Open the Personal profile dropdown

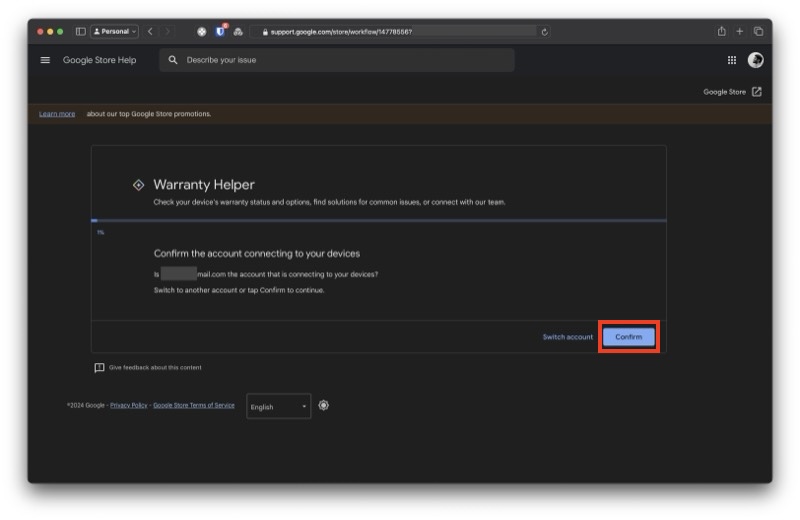pos(115,32)
